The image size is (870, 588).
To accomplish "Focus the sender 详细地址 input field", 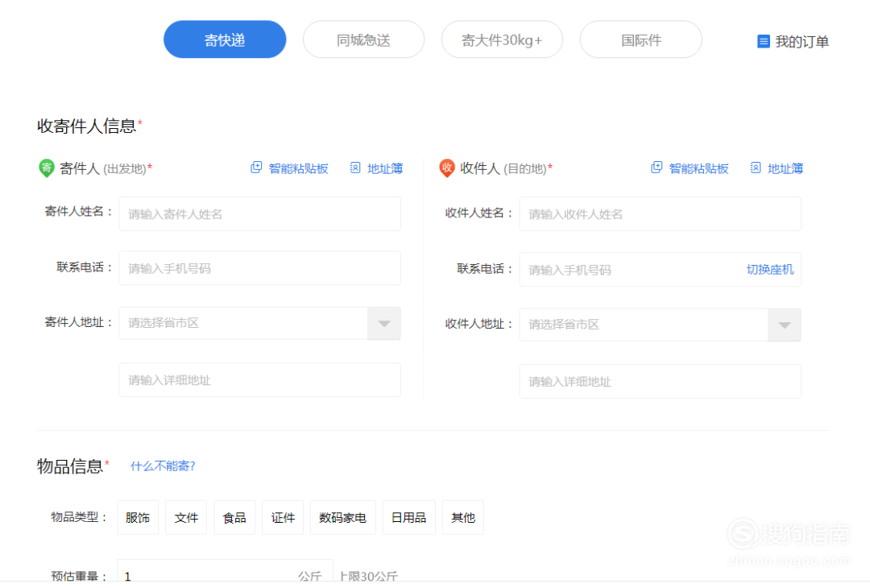I will tap(259, 380).
